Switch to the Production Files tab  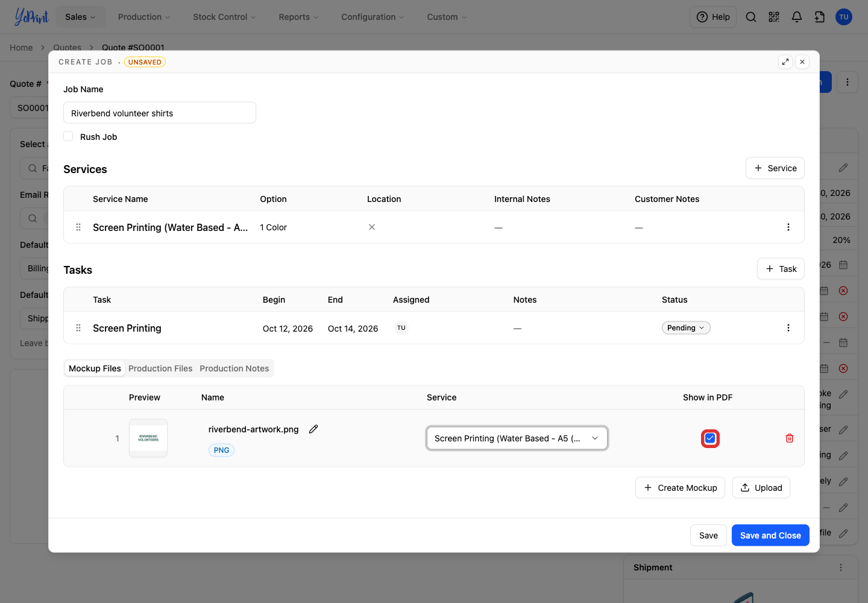point(160,368)
